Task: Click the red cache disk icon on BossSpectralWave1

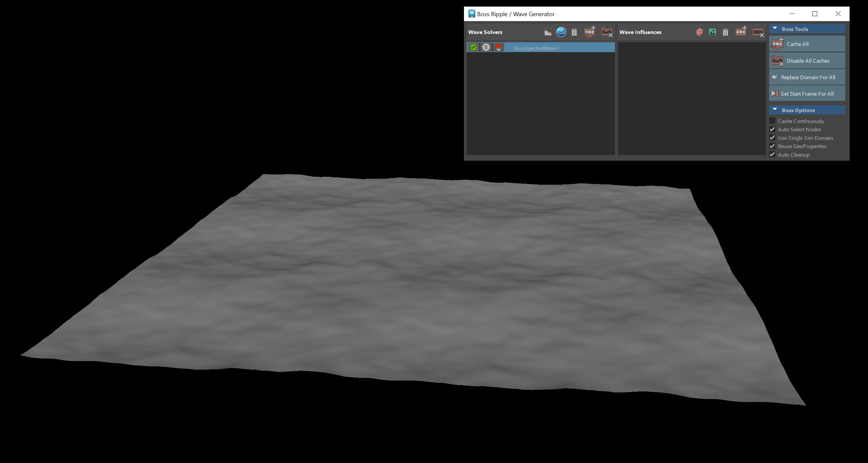Action: pyautogui.click(x=499, y=47)
